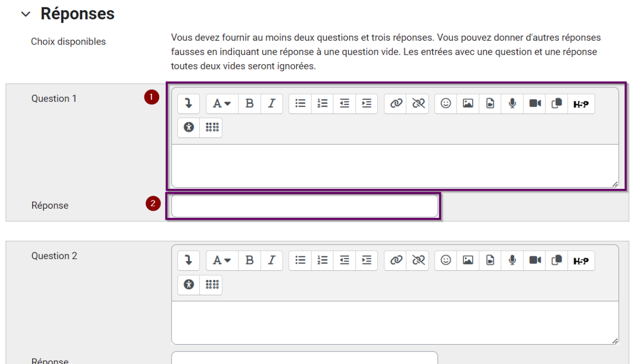The height and width of the screenshot is (364, 643).
Task: Insert an ordered list in Question 2 editor
Action: tap(322, 261)
